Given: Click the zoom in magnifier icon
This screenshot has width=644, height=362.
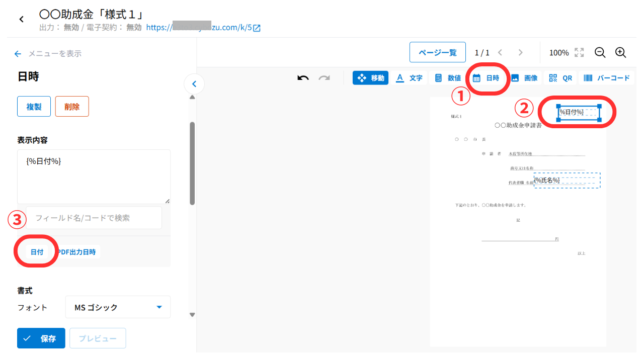Looking at the screenshot, I should (620, 52).
